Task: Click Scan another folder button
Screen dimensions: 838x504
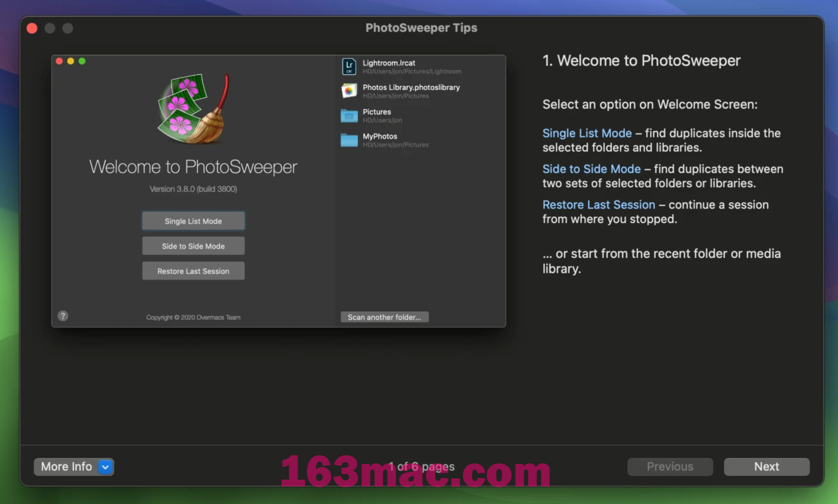Action: coord(384,317)
